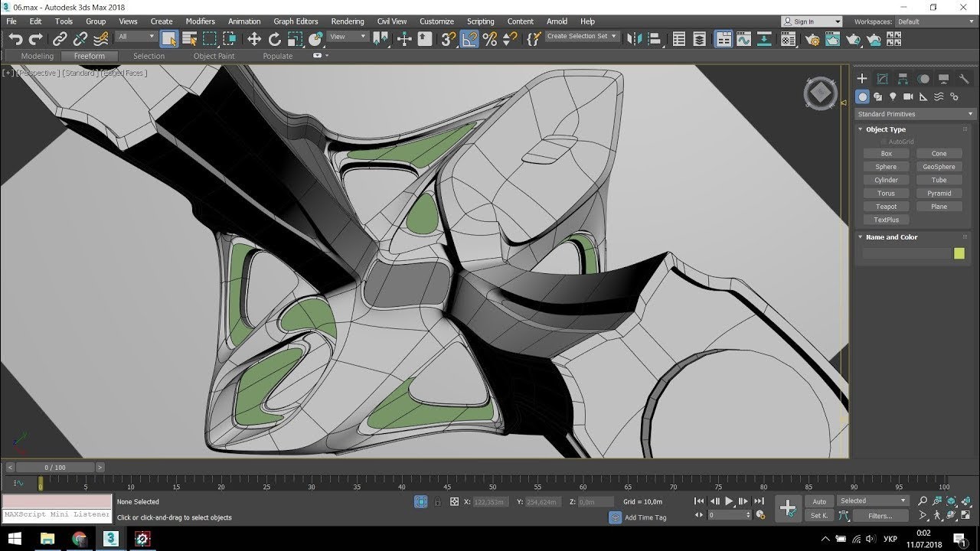Switch to the Object Paint ribbon tab

[214, 56]
